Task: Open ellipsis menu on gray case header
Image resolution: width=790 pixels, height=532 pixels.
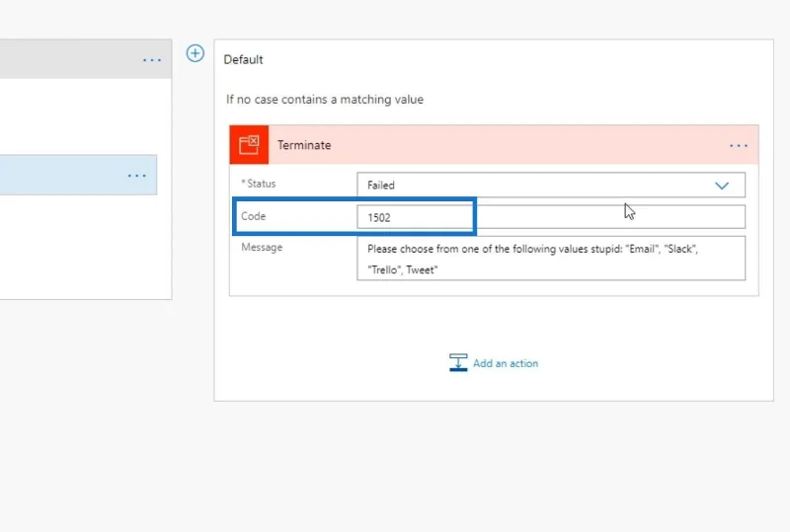Action: tap(152, 60)
